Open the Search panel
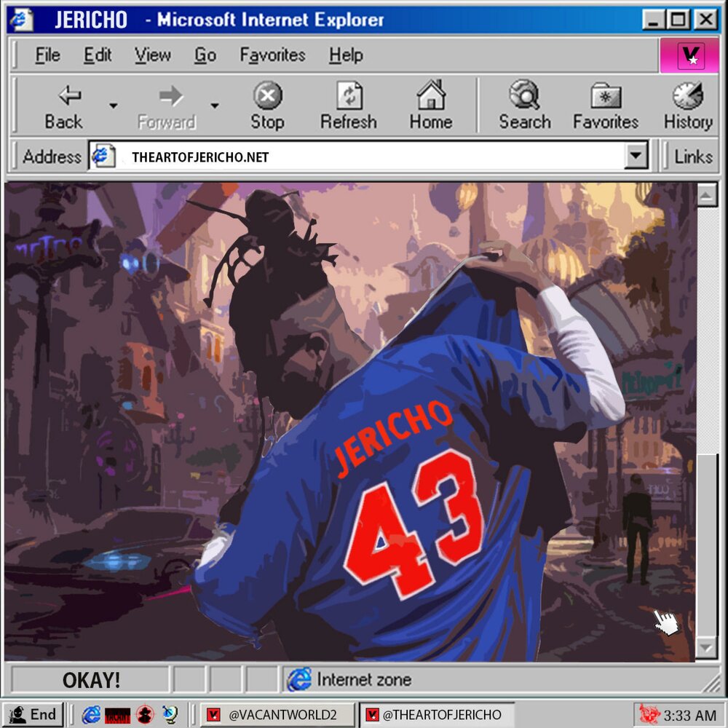 (x=524, y=106)
